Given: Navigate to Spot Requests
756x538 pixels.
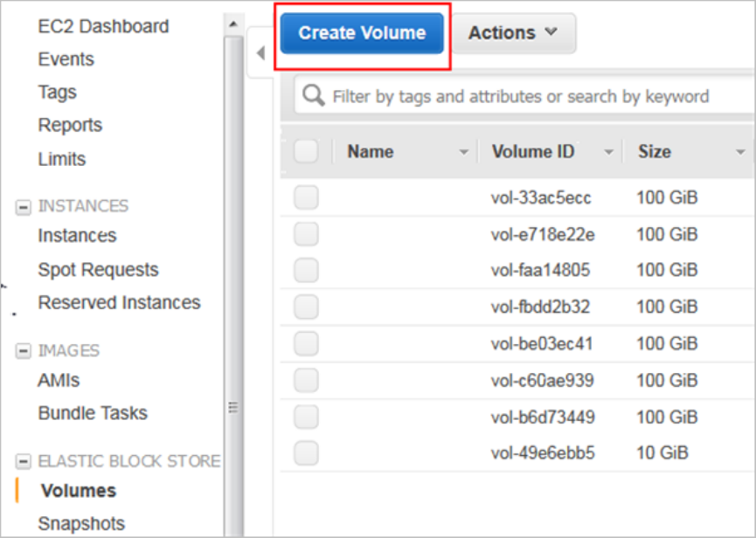Looking at the screenshot, I should (98, 270).
